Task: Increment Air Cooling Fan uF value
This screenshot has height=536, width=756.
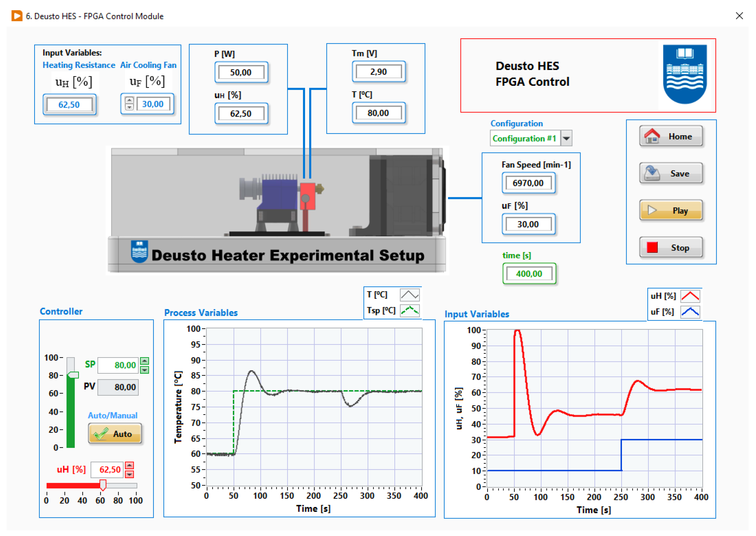Action: click(129, 100)
